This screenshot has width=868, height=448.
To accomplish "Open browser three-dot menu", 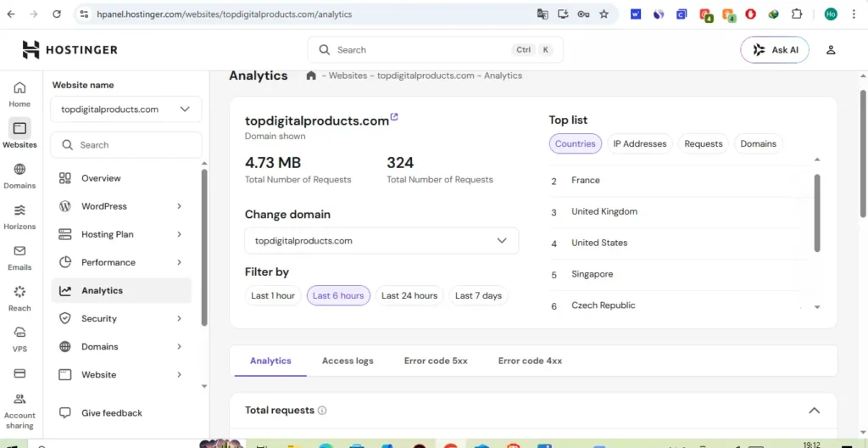I will [854, 14].
